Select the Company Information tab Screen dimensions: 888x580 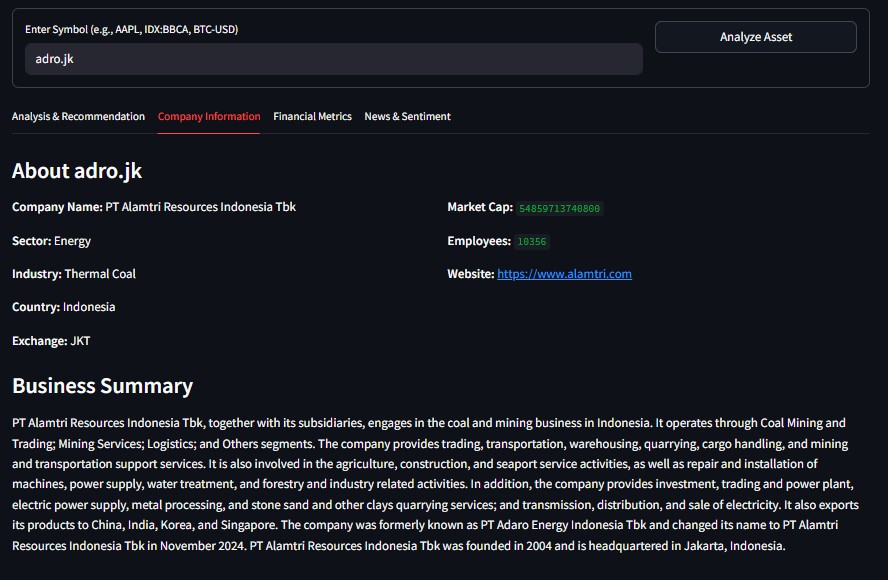point(209,117)
